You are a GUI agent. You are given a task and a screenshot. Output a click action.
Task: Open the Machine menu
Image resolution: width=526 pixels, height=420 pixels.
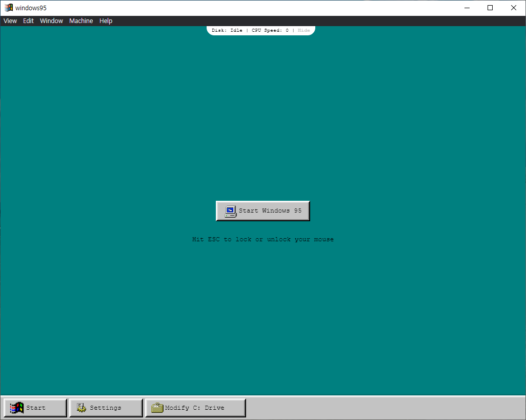pyautogui.click(x=81, y=20)
